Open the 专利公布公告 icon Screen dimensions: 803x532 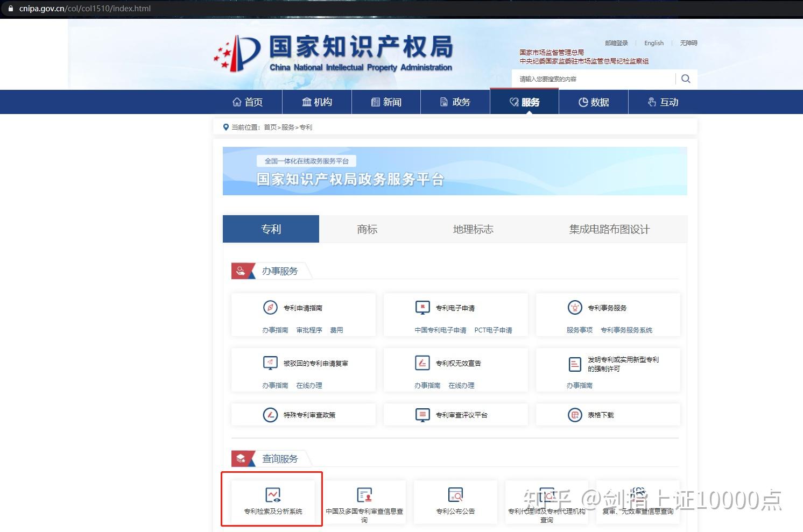tap(455, 495)
